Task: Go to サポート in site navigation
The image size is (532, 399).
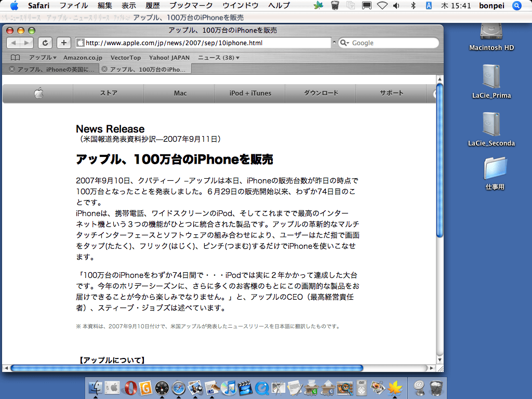Action: coord(392,93)
